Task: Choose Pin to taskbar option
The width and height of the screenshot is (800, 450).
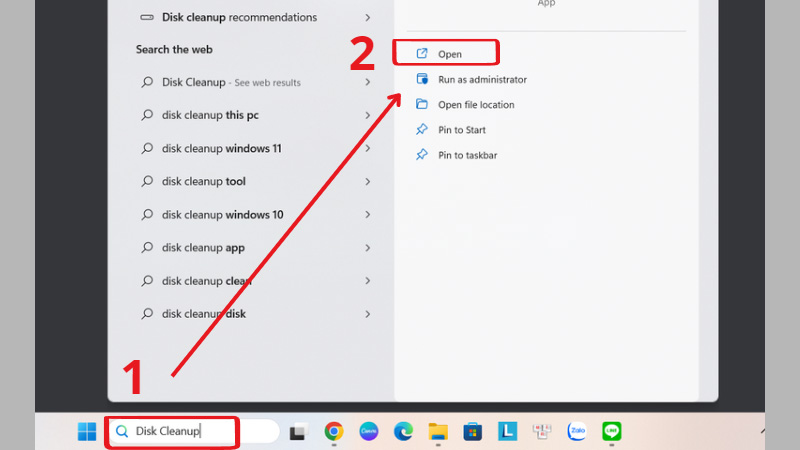Action: click(467, 155)
